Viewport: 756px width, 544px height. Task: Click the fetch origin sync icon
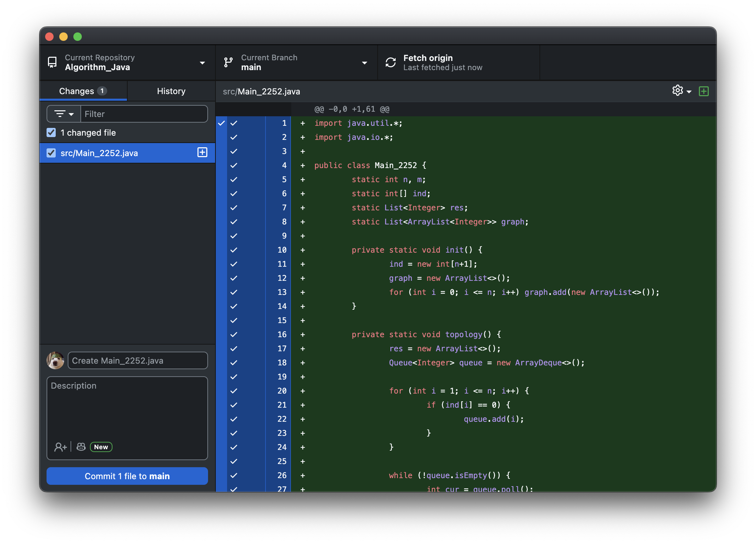[391, 63]
